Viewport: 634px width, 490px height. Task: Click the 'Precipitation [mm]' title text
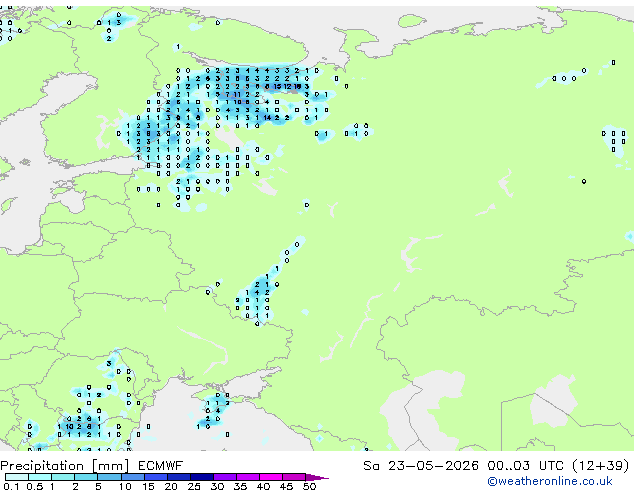(65, 466)
